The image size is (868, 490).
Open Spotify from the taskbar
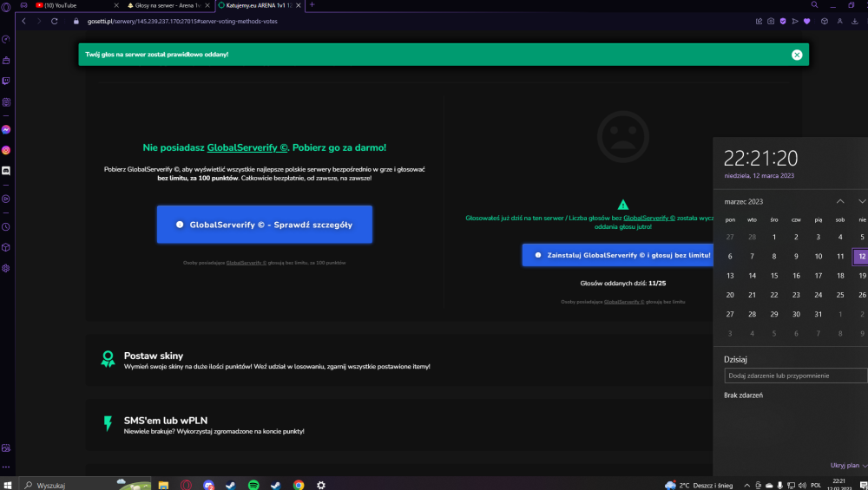click(253, 485)
